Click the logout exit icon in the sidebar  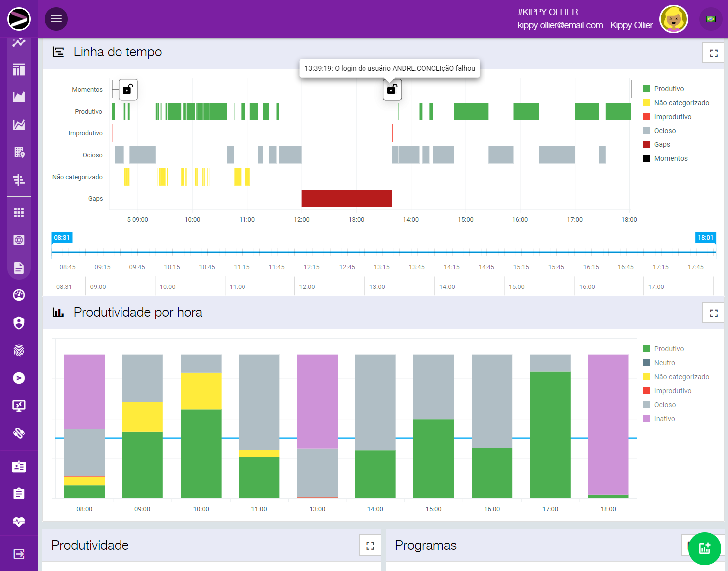(19, 554)
